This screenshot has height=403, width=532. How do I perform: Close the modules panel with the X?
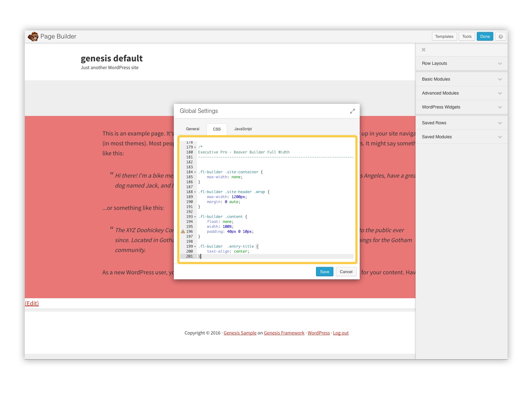424,50
